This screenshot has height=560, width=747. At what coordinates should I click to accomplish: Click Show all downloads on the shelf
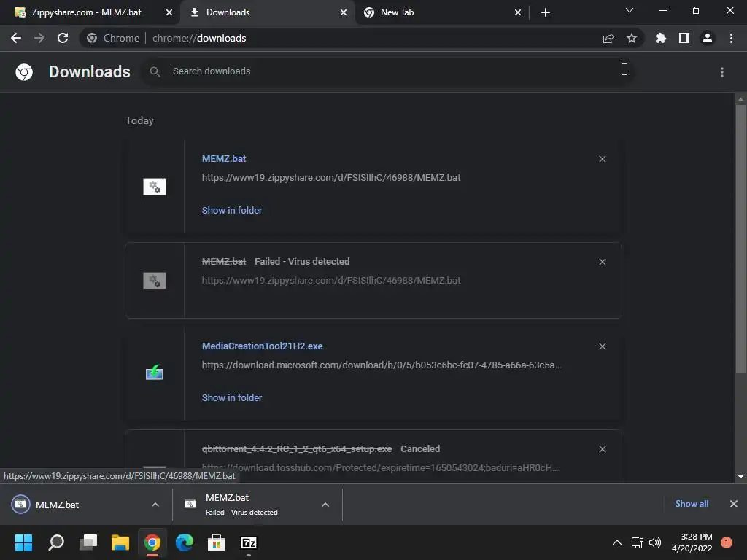pyautogui.click(x=692, y=504)
